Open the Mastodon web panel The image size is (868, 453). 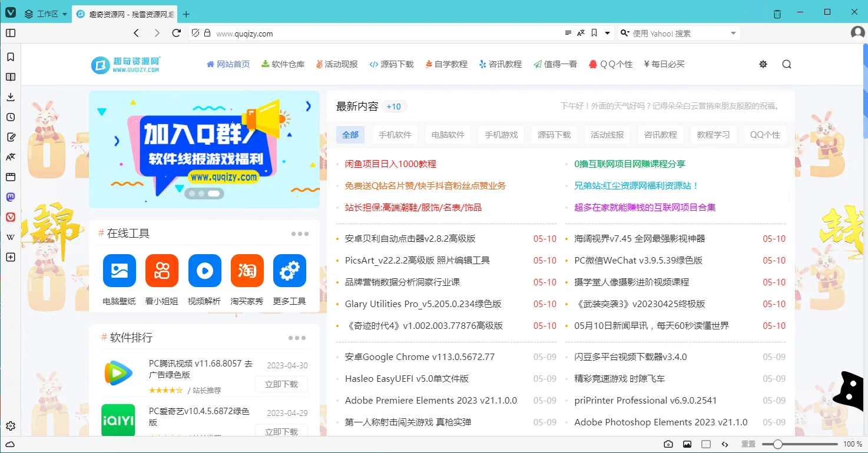[x=10, y=196]
